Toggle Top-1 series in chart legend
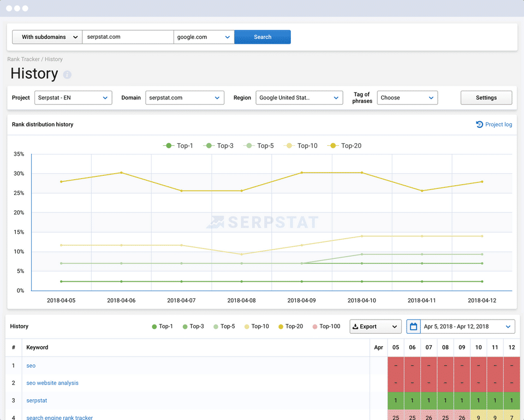 (x=178, y=146)
